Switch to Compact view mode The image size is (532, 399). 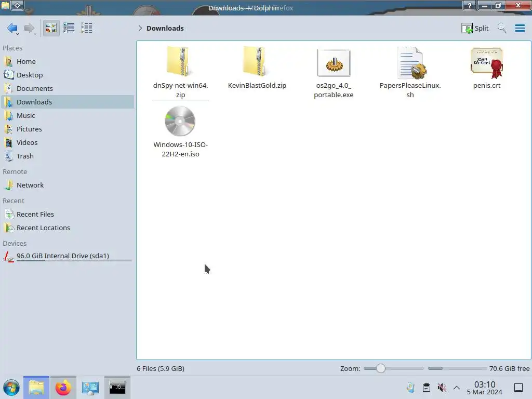pos(69,28)
